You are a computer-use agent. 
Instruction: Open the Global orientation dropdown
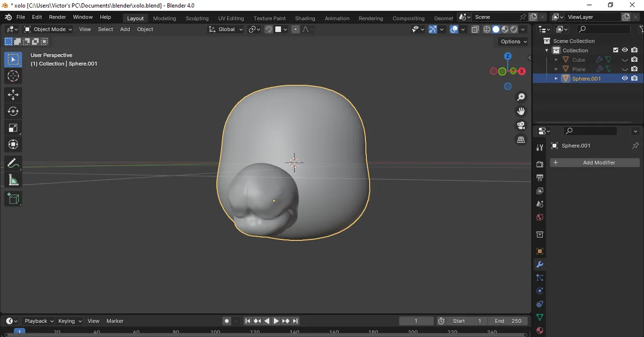click(x=226, y=29)
